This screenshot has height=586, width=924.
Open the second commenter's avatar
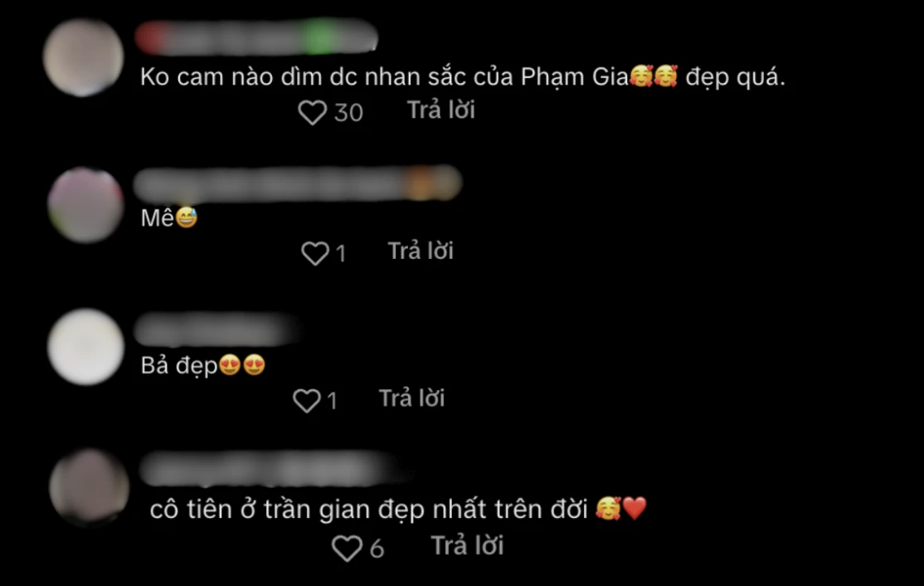point(85,204)
